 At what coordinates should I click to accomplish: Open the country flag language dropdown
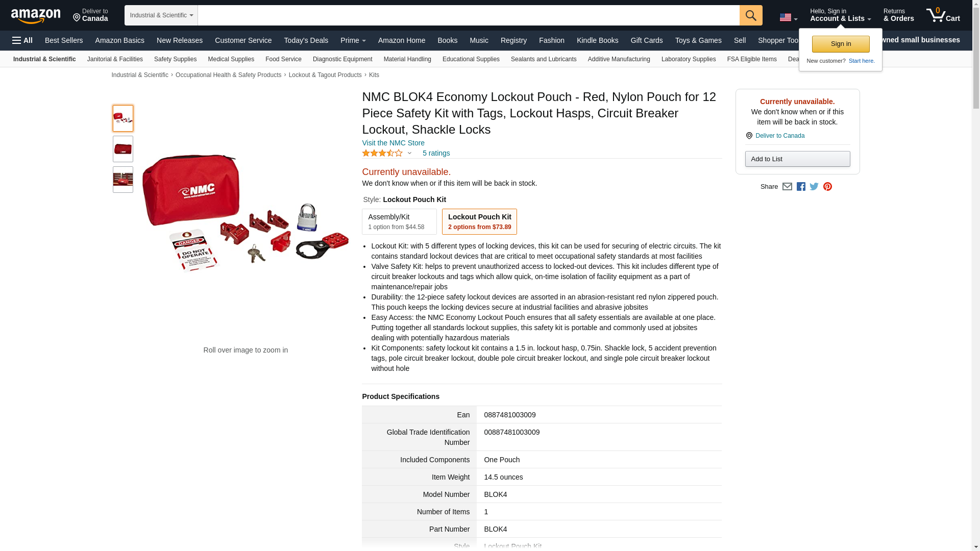point(788,17)
